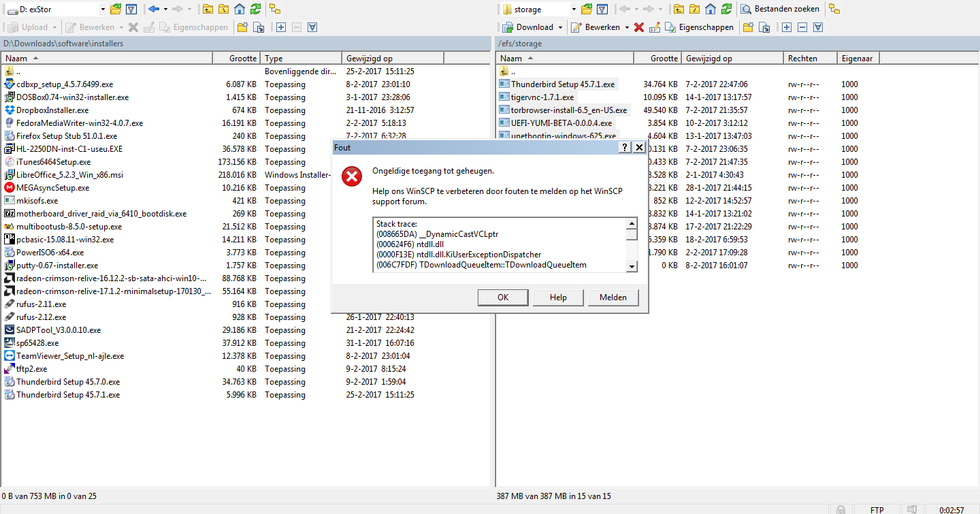Toggle the local panel file filter funnel
Screen dimensions: 980x514
click(x=131, y=9)
